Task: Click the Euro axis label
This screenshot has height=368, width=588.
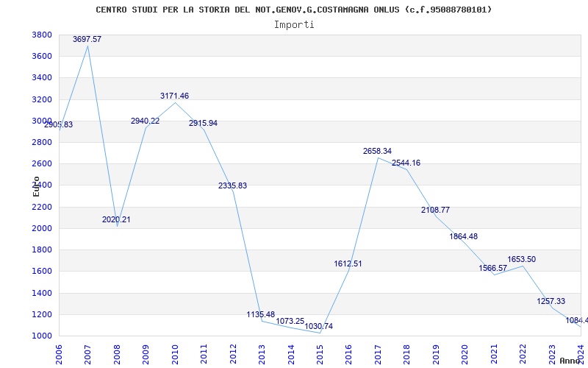Action: click(36, 187)
